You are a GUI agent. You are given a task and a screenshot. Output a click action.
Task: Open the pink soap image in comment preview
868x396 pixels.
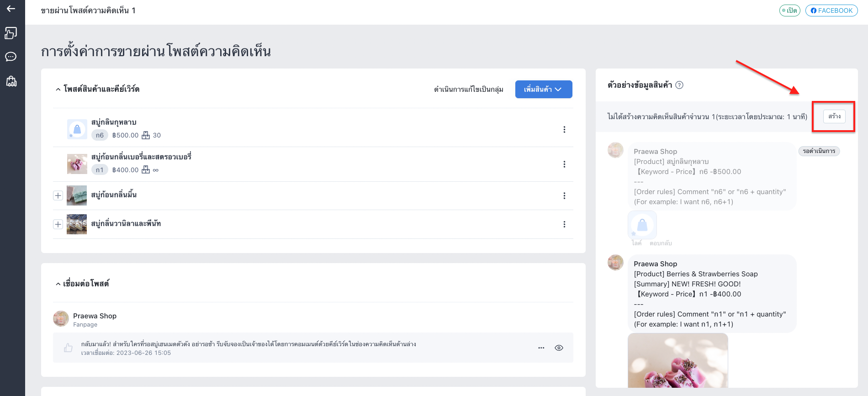678,360
